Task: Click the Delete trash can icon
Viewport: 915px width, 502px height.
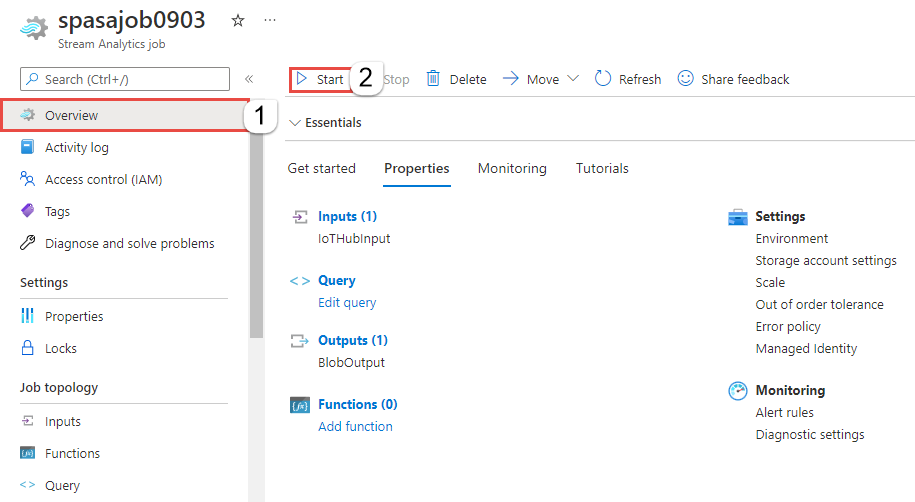Action: pos(433,78)
